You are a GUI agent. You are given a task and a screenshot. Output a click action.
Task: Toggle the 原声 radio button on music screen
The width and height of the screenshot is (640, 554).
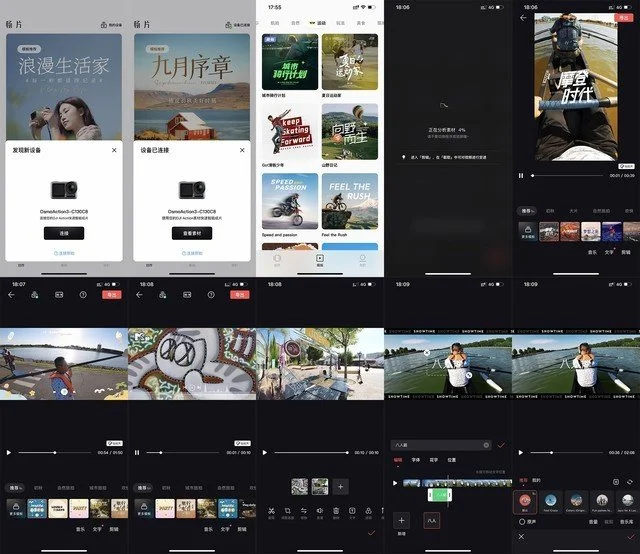click(522, 522)
